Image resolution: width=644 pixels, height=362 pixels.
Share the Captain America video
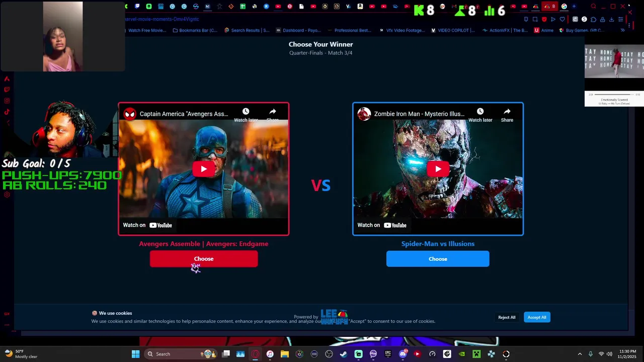tap(272, 115)
